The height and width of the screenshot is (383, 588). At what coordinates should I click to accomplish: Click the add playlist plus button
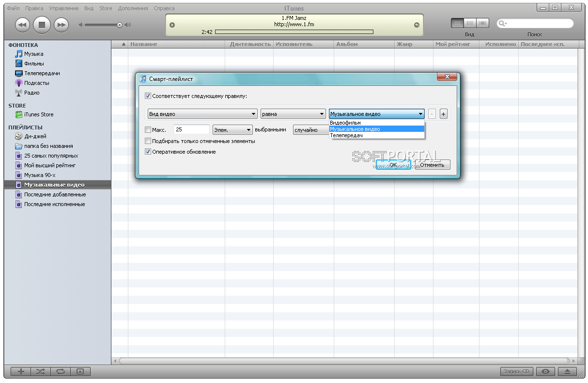coord(21,371)
